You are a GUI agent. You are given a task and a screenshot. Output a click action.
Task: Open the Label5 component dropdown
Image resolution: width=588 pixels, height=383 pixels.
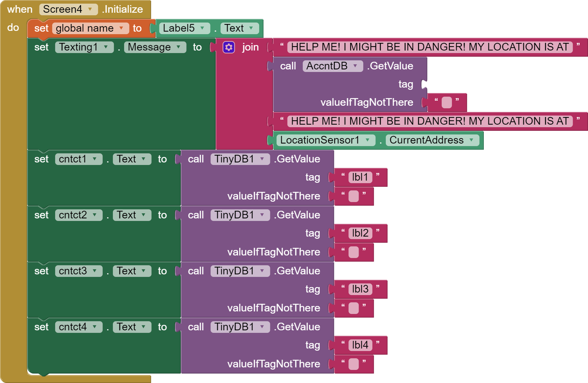click(x=184, y=28)
